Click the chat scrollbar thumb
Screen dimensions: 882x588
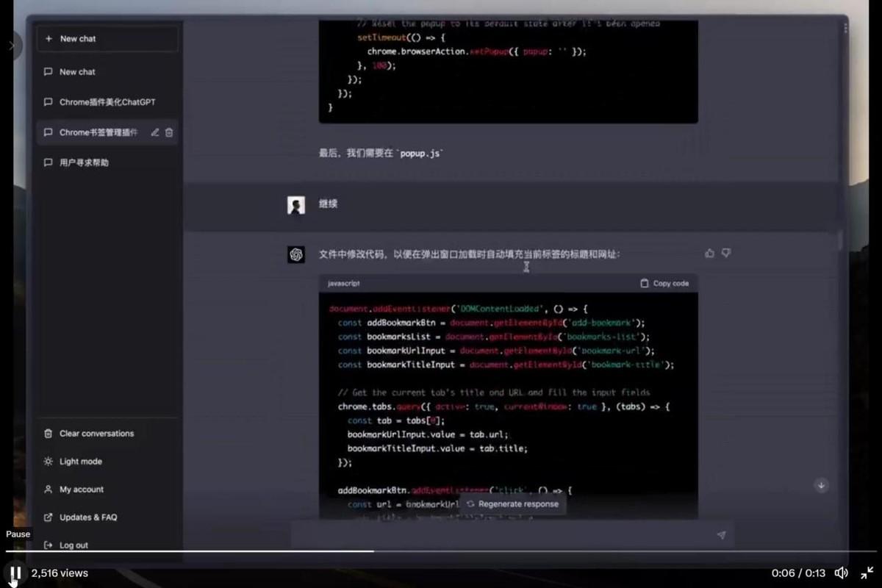click(841, 240)
